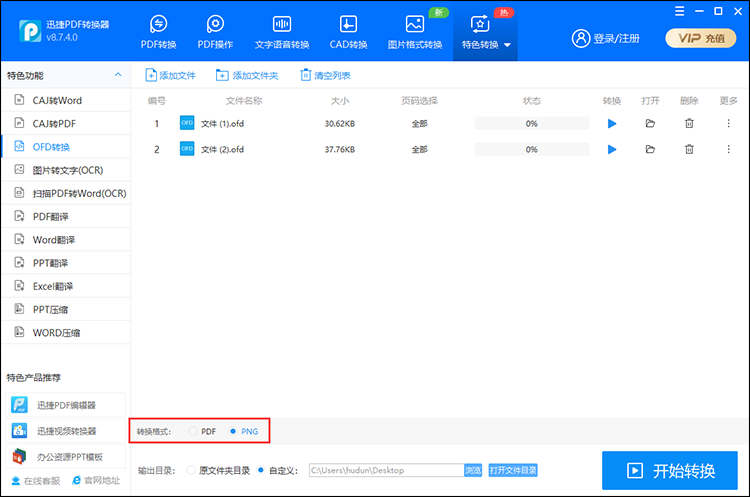This screenshot has height=497, width=750.
Task: Start conversion of 文件 (2).ofd
Action: click(x=612, y=149)
